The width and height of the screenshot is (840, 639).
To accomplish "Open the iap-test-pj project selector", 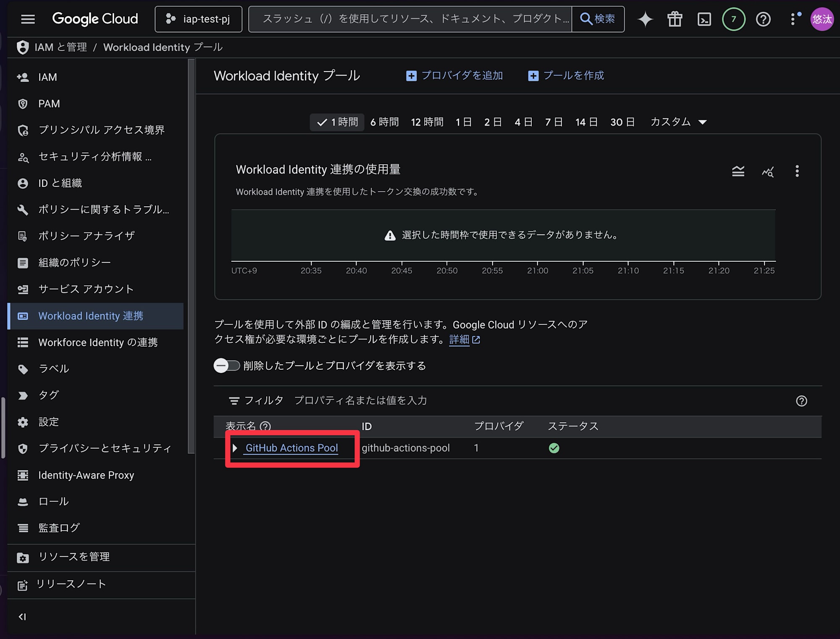I will coord(198,19).
